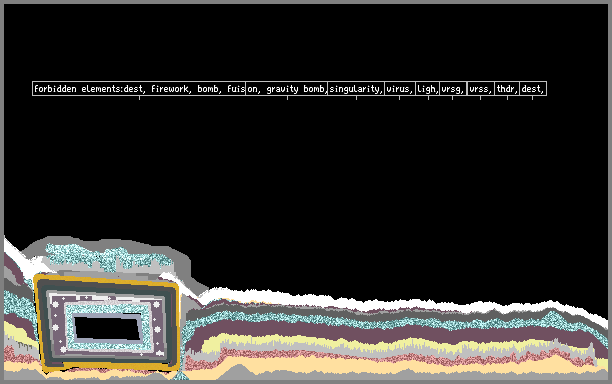Click the last 'dest,' sign at the row end
Image resolution: width=612 pixels, height=384 pixels.
pyautogui.click(x=533, y=89)
